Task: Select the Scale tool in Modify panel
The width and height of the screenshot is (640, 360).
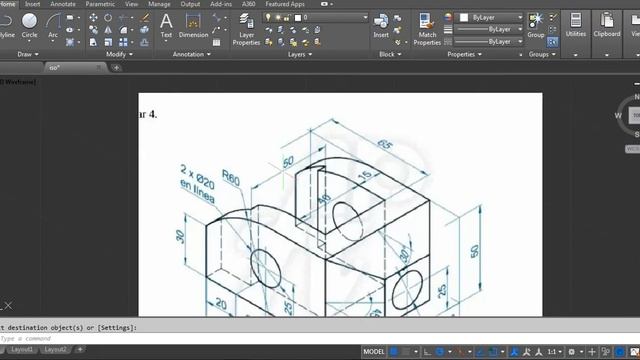Action: pos(108,42)
